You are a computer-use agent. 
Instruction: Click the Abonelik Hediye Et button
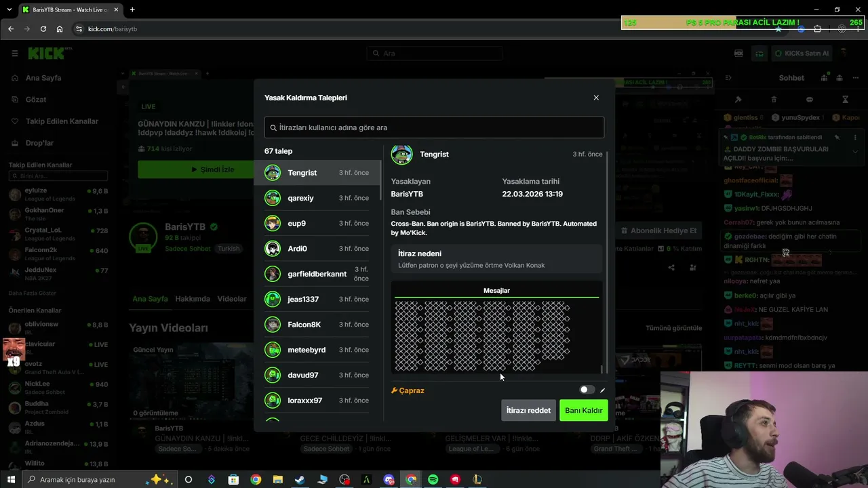(660, 230)
